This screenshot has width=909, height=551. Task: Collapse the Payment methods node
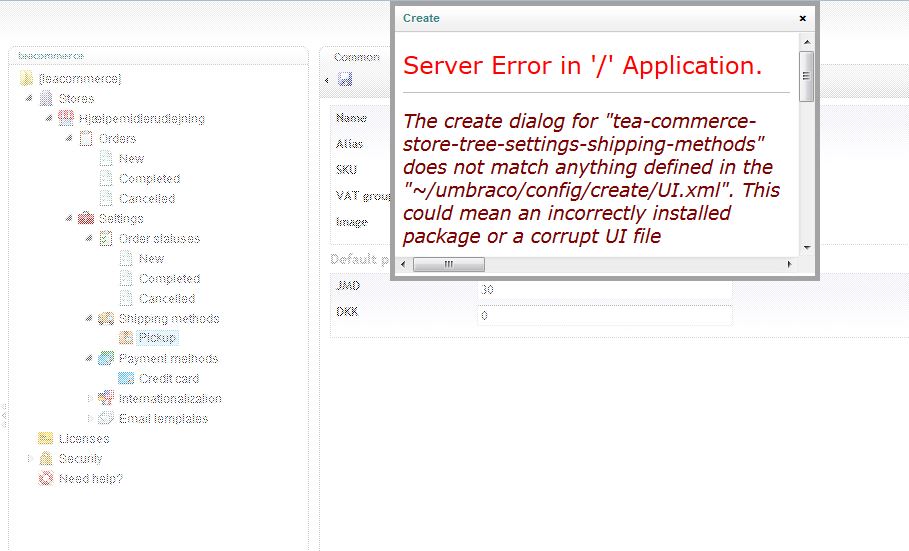click(89, 358)
